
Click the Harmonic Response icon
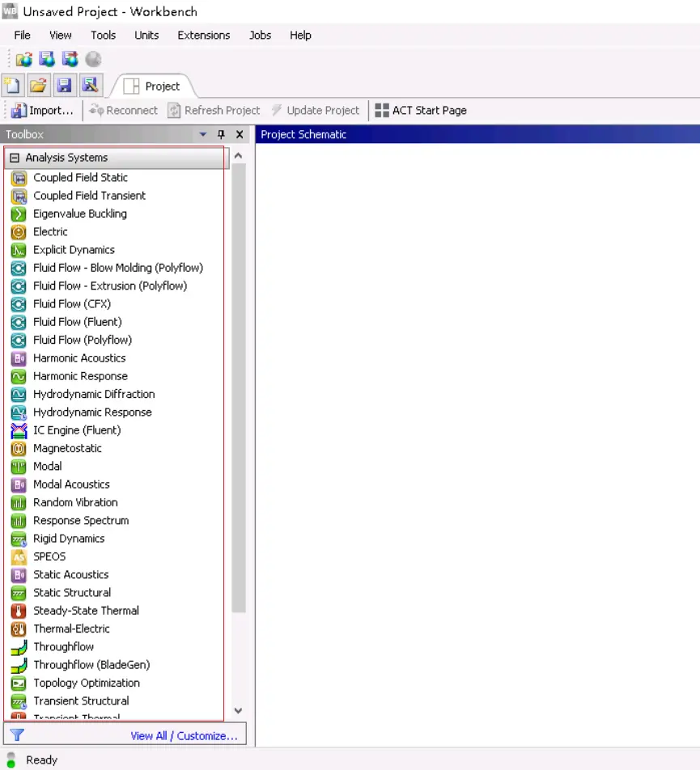tap(19, 376)
